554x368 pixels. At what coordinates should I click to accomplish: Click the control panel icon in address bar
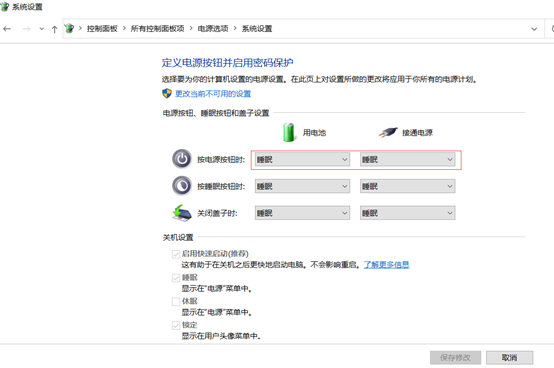point(70,29)
